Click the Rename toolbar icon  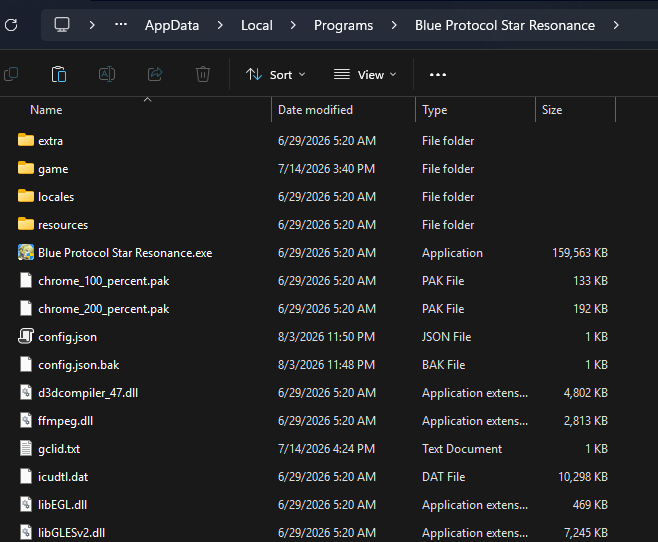107,74
